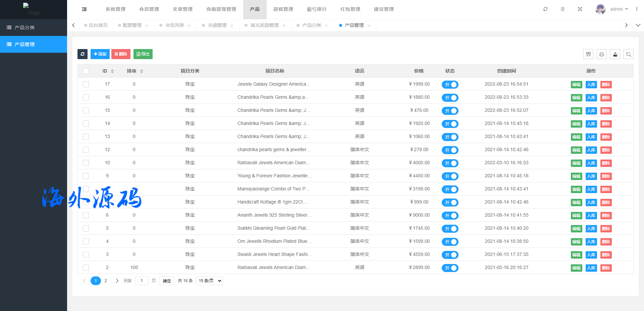Switch to the 会员列表 tab
Screen dimensions: 644x311
[174, 26]
